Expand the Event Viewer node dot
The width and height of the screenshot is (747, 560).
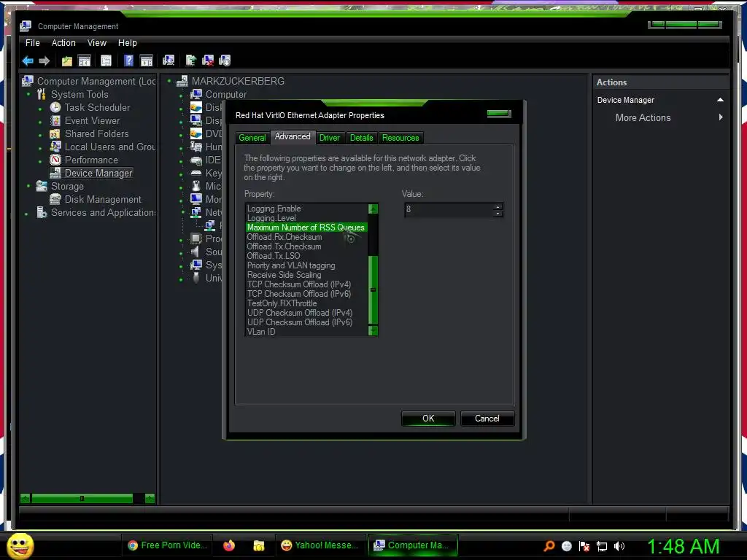[x=40, y=122]
